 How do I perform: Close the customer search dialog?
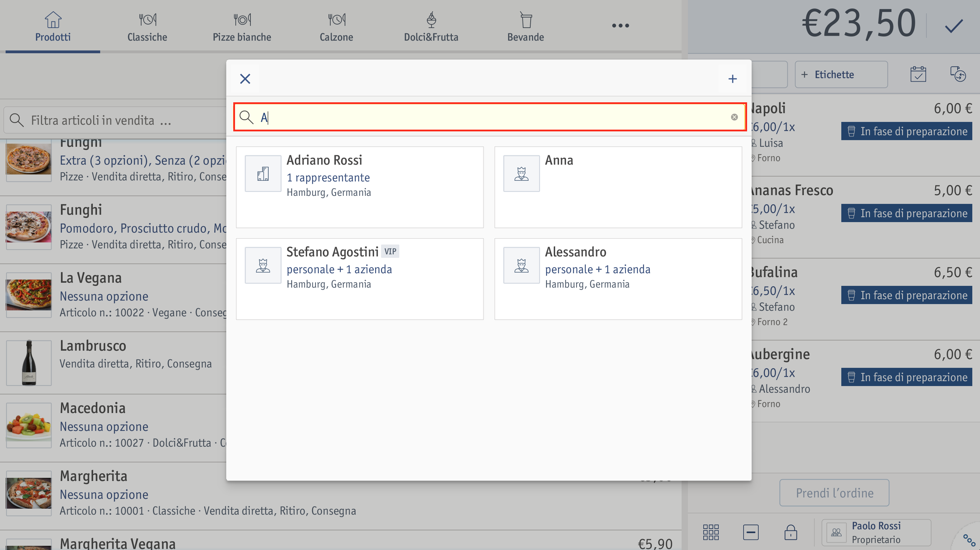point(245,79)
